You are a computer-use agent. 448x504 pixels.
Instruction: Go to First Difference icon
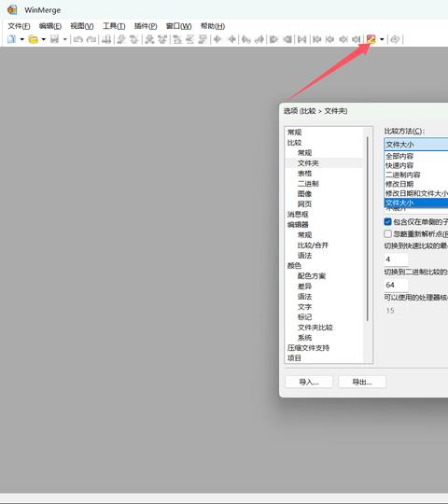(x=177, y=39)
